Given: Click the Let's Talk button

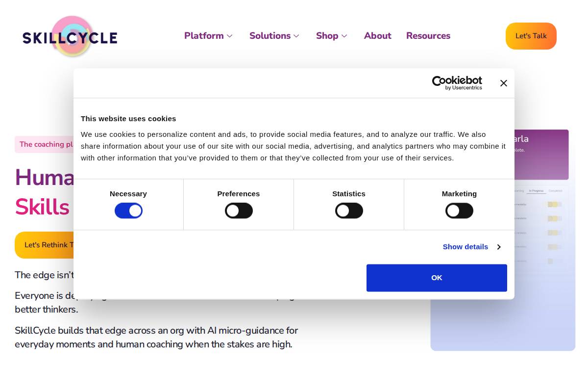Looking at the screenshot, I should coord(531,36).
